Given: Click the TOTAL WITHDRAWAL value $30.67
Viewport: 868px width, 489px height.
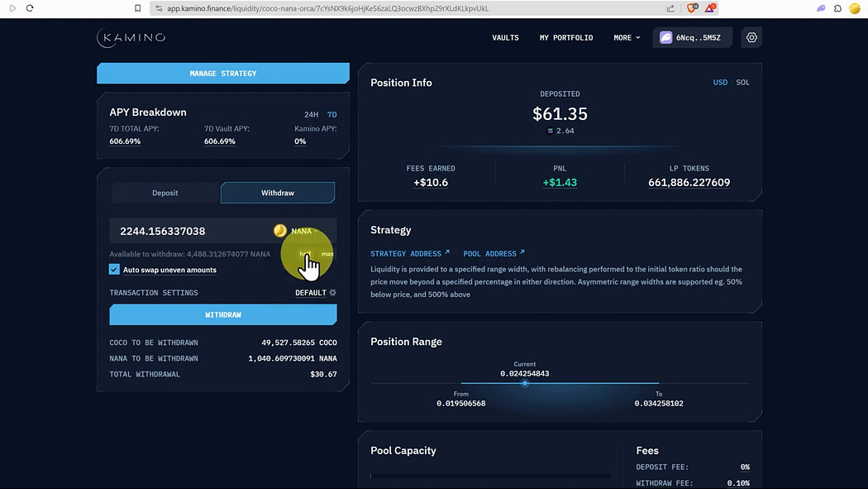Looking at the screenshot, I should tap(323, 374).
